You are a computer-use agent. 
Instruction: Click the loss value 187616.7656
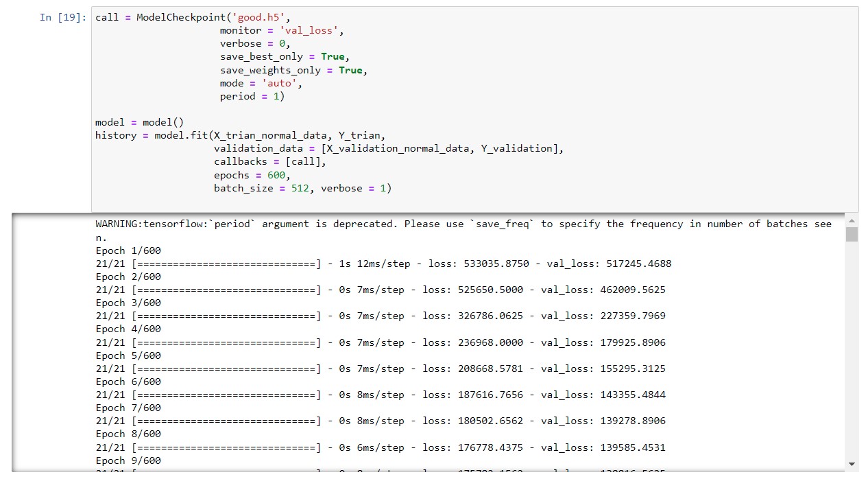(x=490, y=395)
